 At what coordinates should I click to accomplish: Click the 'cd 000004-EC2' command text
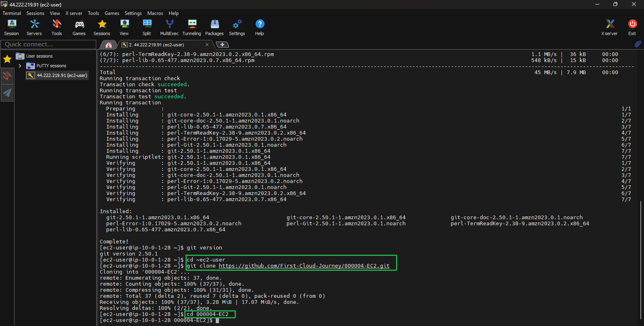coord(208,314)
